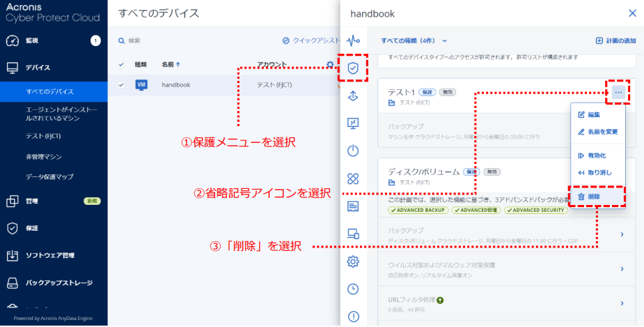The image size is (644, 327).
Task: Open クイックアシスト link in toolbar
Action: (x=311, y=41)
